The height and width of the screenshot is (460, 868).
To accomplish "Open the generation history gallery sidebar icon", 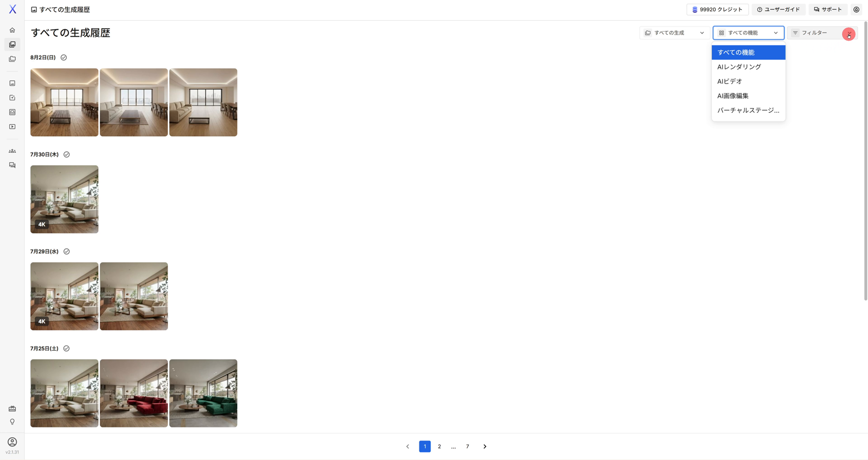I will [12, 44].
